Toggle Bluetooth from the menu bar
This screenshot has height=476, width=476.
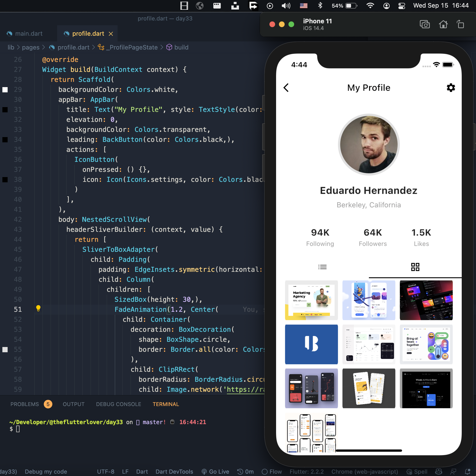tap(320, 5)
